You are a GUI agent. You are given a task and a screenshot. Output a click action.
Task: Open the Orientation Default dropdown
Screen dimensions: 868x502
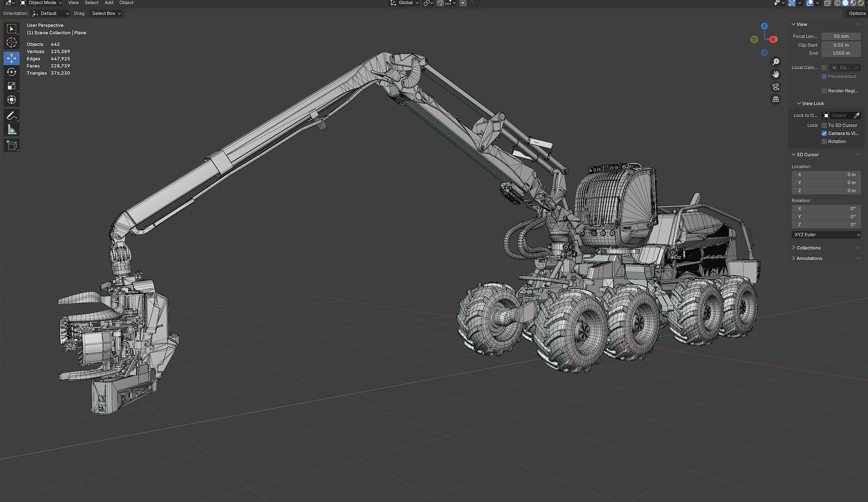tap(50, 13)
